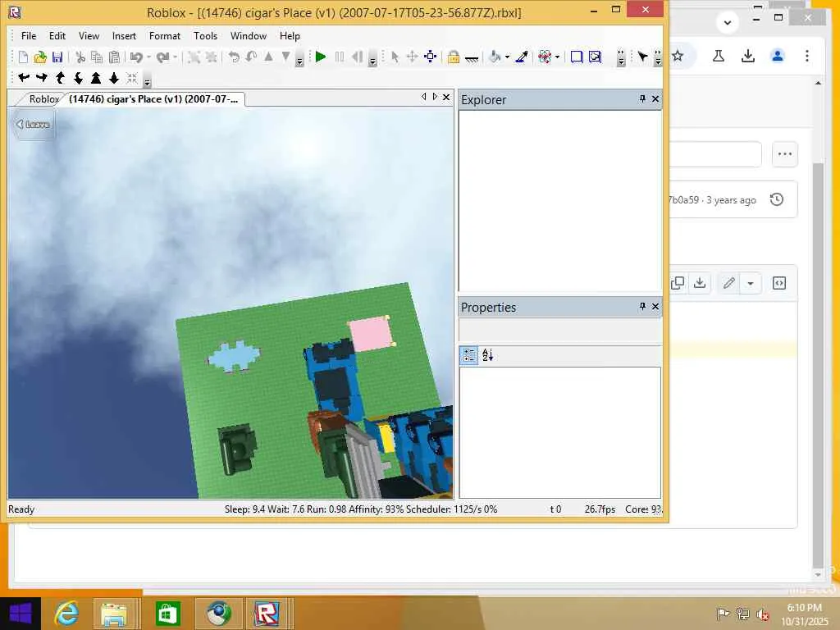Expand the standard toolbar options chevron
The image size is (840, 630).
tap(300, 59)
